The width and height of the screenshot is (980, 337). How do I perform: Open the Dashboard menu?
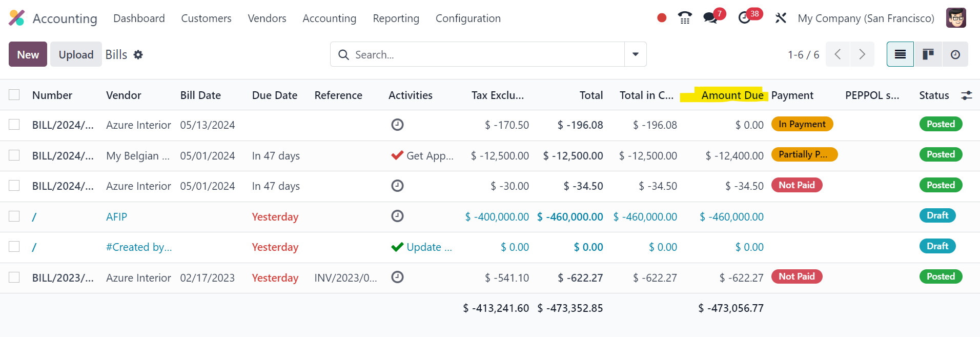tap(139, 18)
